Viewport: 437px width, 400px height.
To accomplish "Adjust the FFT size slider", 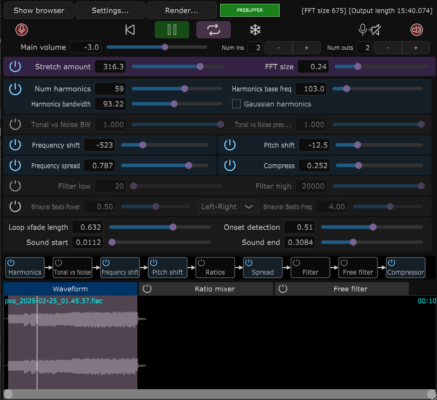I will 381,67.
